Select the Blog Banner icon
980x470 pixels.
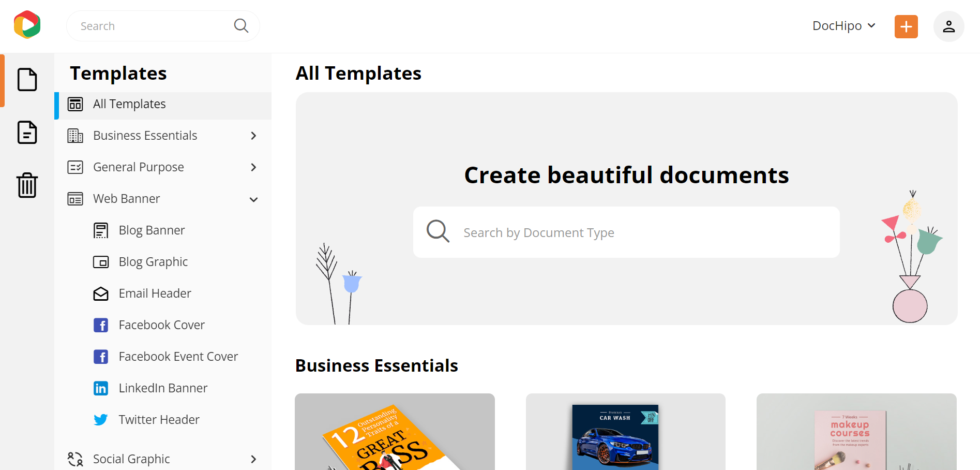click(x=101, y=230)
